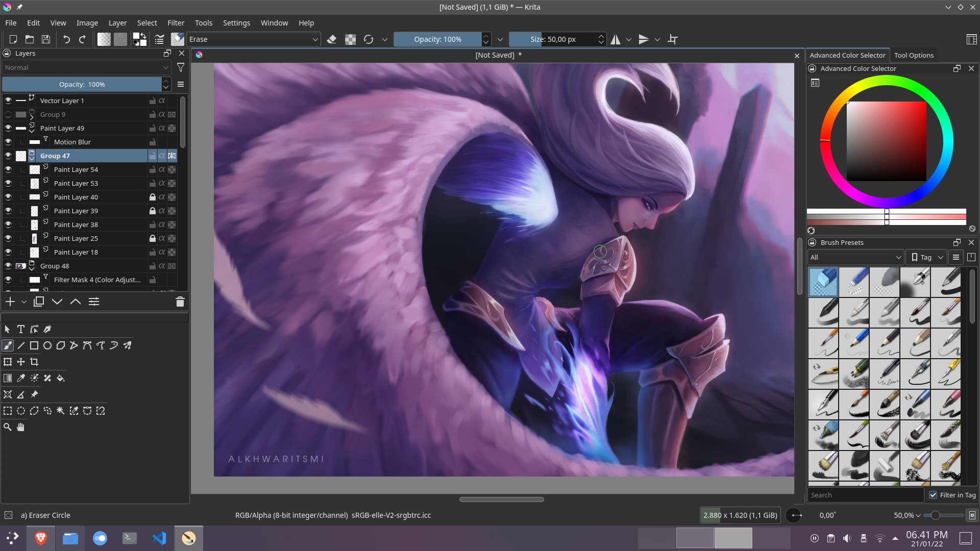
Task: Open the Select menu
Action: point(147,23)
